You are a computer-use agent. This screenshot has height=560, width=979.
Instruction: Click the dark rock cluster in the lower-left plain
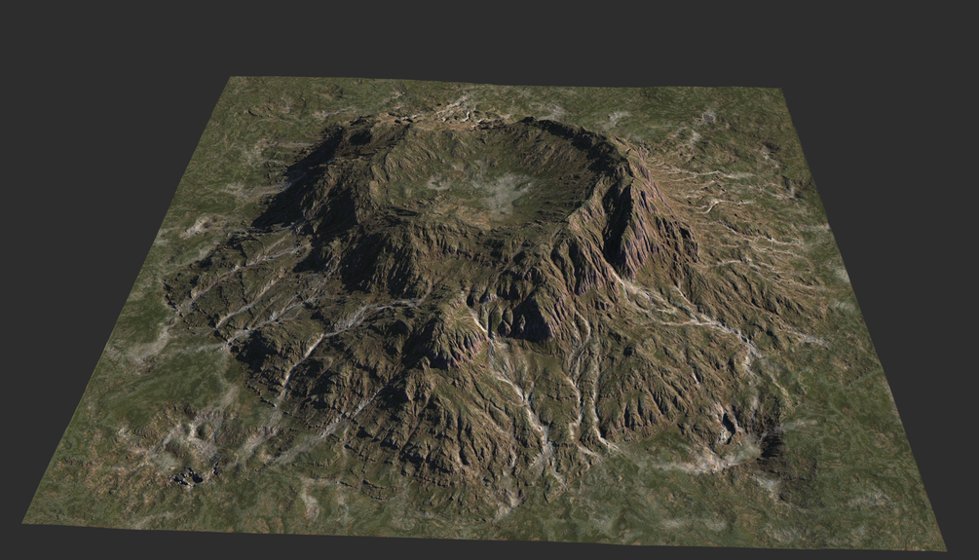point(187,477)
